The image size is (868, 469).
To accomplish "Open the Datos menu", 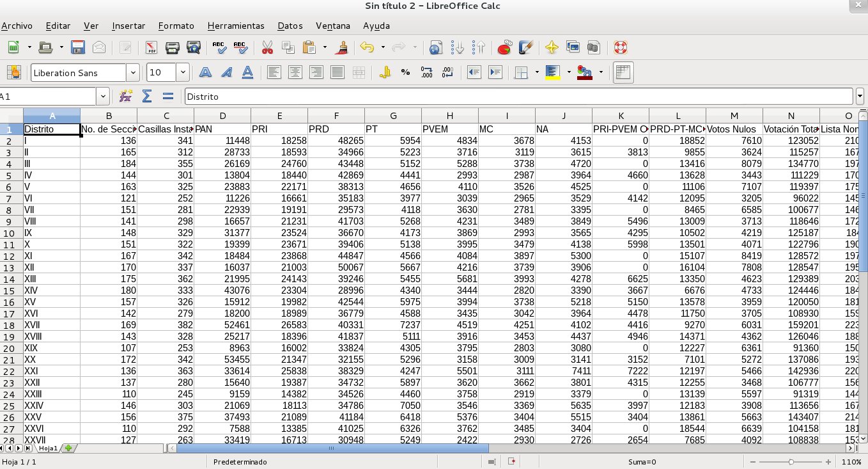I will click(x=290, y=26).
